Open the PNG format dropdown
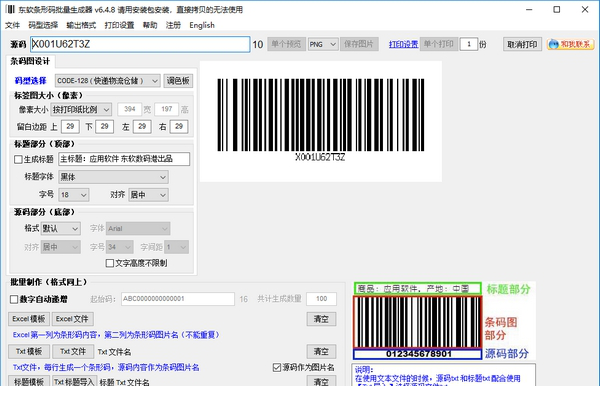Viewport: 600px width, 401px height. click(323, 44)
